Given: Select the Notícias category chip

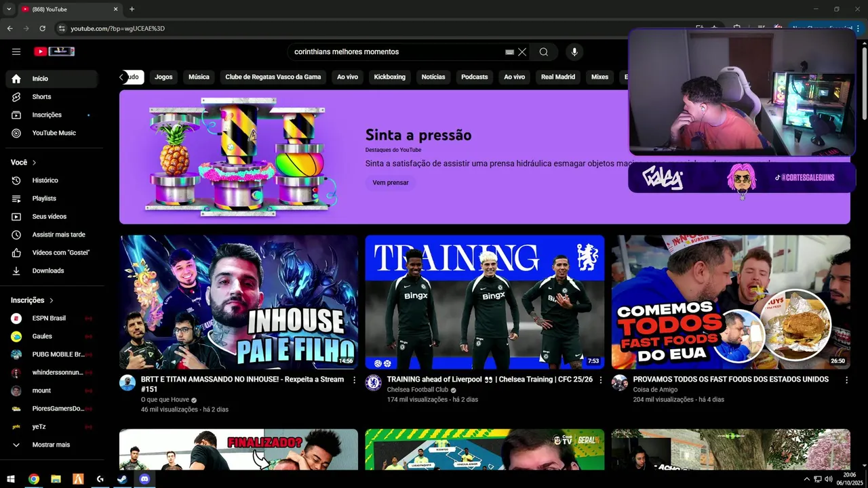Looking at the screenshot, I should point(433,77).
